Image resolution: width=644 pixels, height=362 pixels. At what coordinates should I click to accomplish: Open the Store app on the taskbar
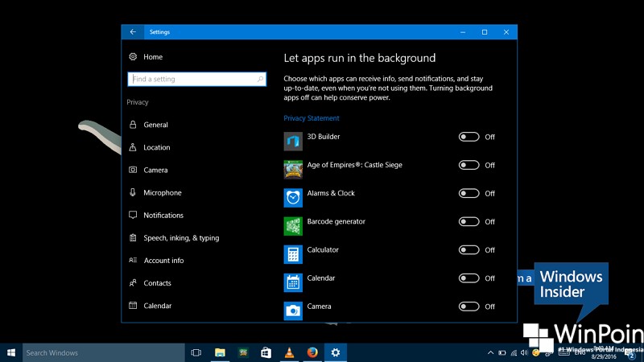pos(266,352)
